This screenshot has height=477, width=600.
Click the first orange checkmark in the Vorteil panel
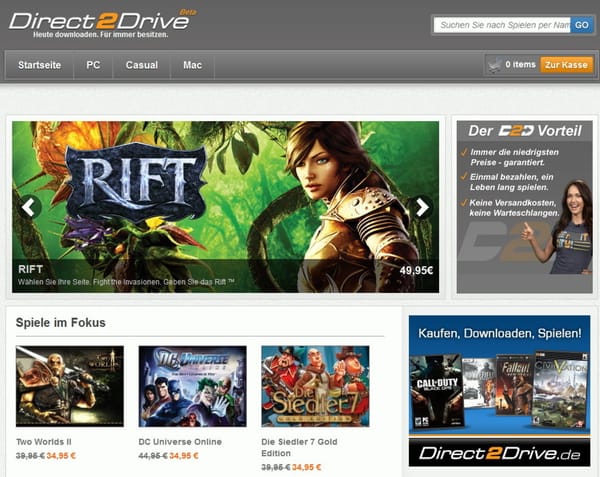click(x=463, y=152)
